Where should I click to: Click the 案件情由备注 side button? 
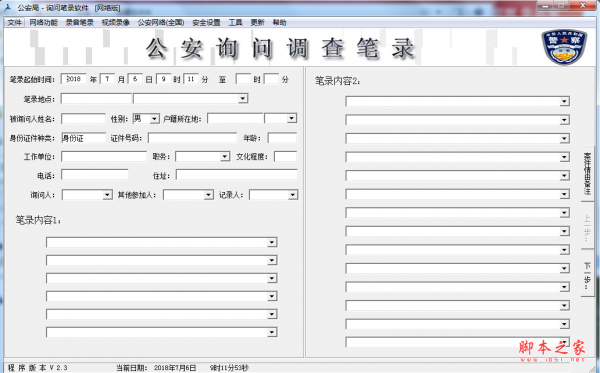[x=587, y=173]
